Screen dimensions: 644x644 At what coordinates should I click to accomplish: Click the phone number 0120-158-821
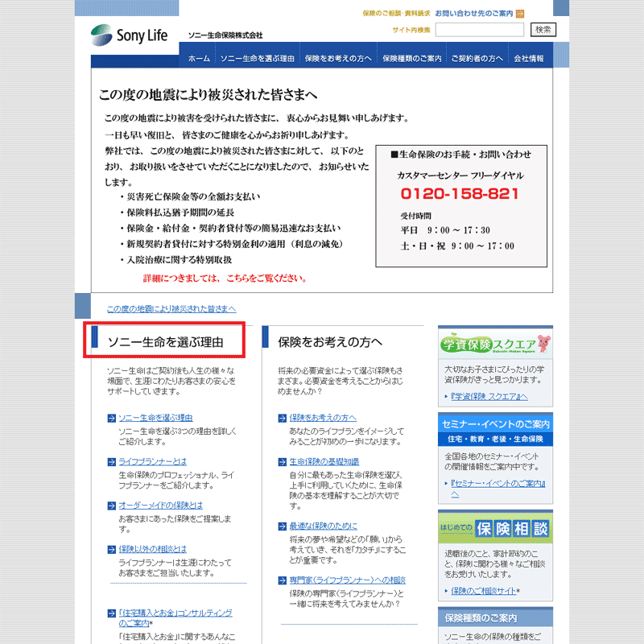click(460, 193)
